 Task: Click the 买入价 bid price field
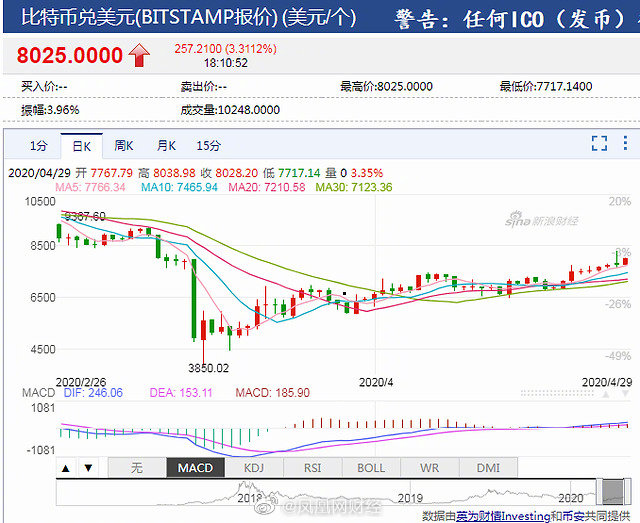(44, 87)
